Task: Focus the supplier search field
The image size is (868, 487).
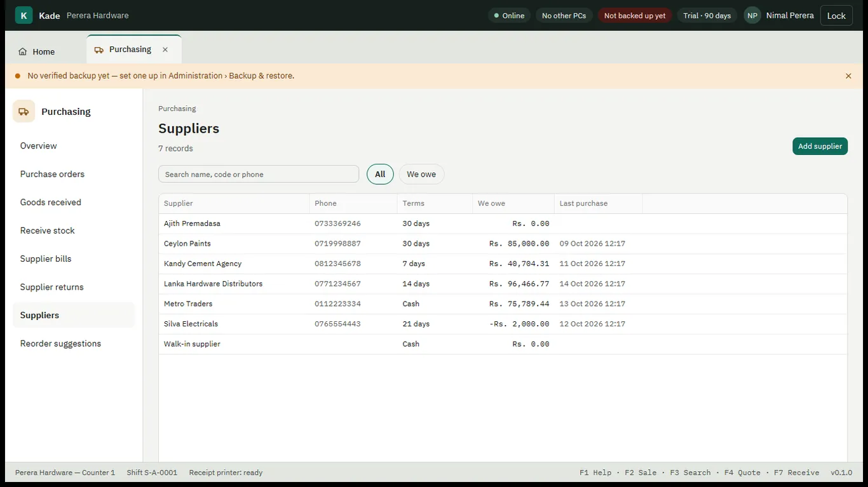Action: 259,174
